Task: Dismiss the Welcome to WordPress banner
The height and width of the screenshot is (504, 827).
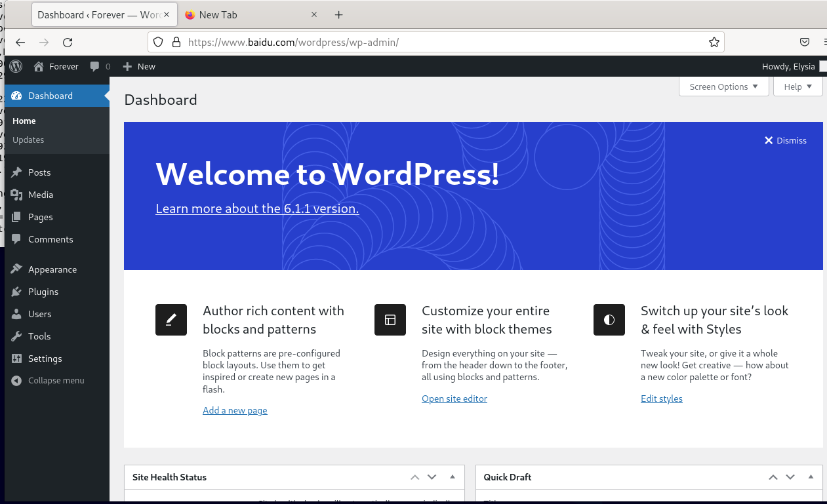Action: 786,140
